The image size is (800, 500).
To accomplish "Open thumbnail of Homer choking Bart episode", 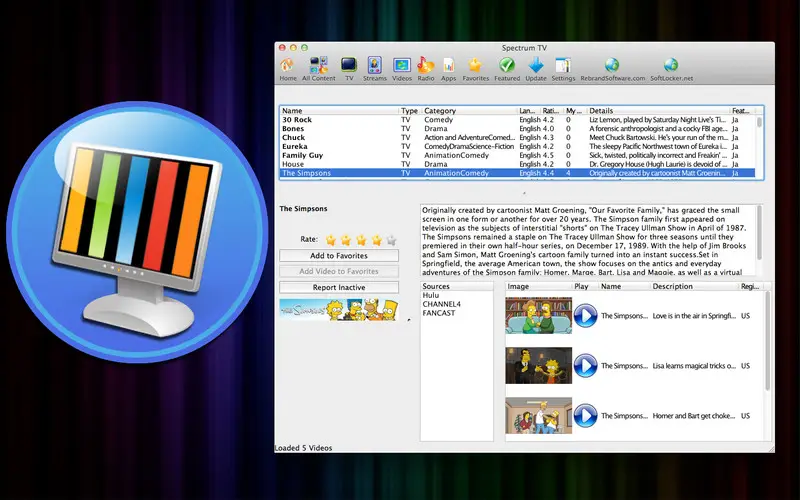I will [x=538, y=416].
